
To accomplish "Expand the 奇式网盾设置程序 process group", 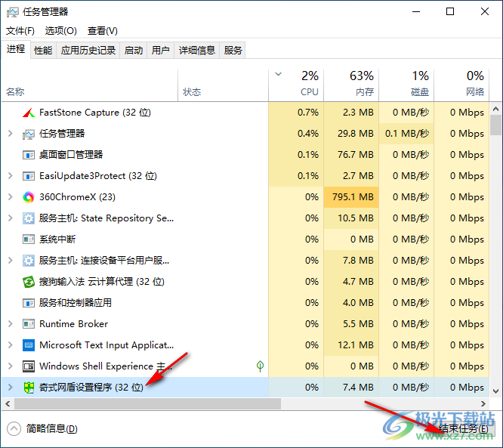I will 11,388.
